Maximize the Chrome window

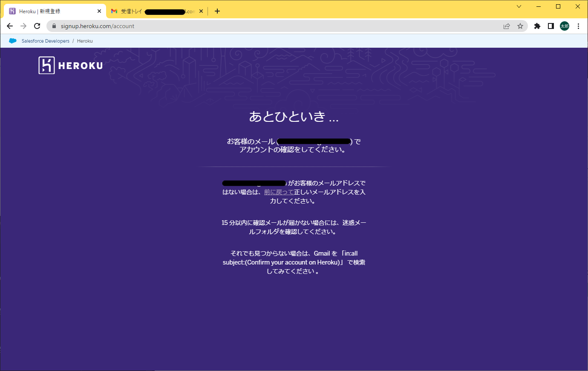tap(558, 6)
